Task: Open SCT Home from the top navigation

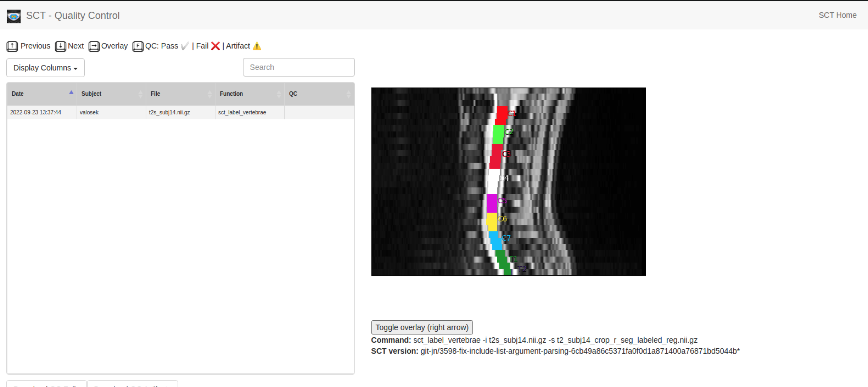Action: (838, 15)
